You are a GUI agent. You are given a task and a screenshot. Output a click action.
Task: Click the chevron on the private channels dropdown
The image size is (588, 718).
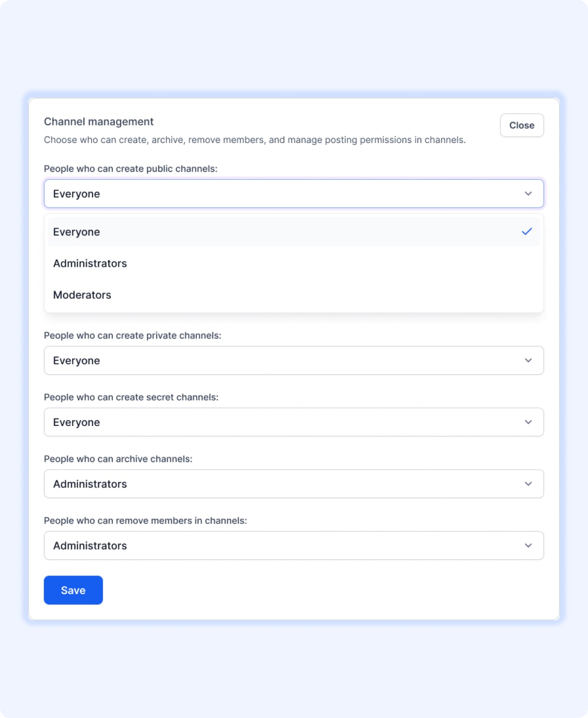(x=528, y=360)
